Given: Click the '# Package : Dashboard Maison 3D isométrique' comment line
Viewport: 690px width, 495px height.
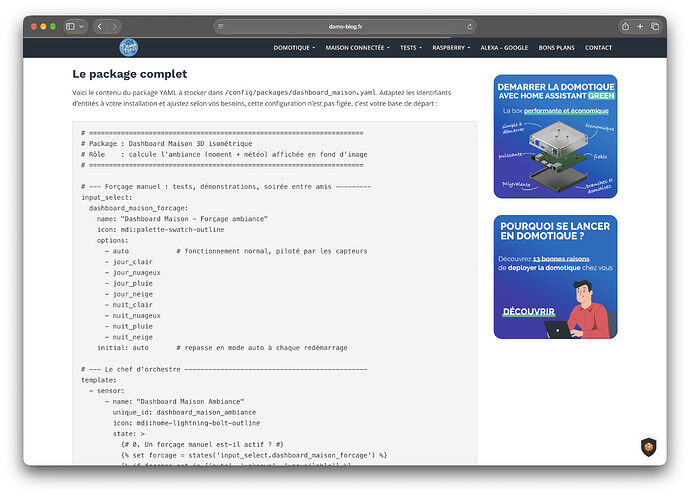Looking at the screenshot, I should pyautogui.click(x=166, y=143).
